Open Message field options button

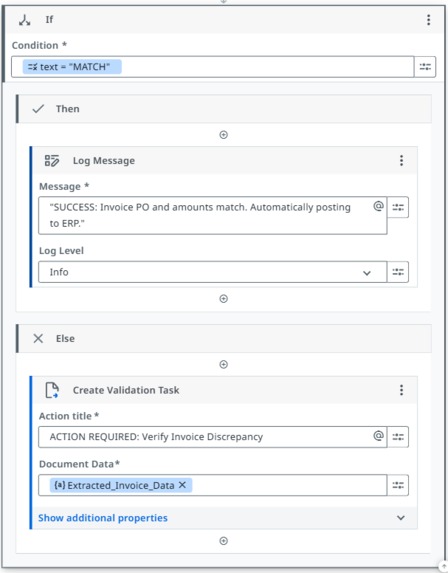(x=398, y=207)
